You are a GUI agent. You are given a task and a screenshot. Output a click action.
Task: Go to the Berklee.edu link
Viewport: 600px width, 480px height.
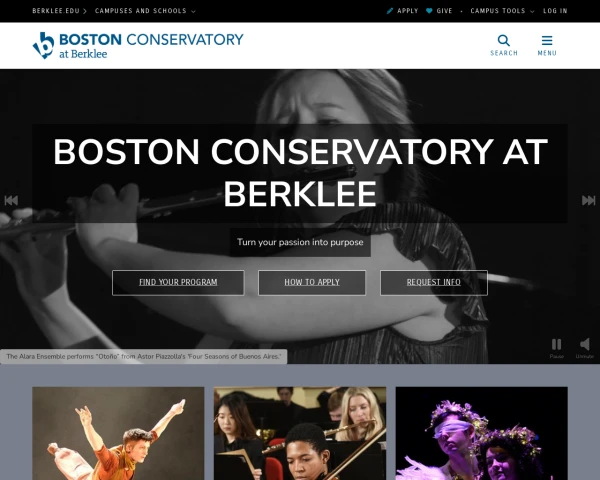[56, 11]
